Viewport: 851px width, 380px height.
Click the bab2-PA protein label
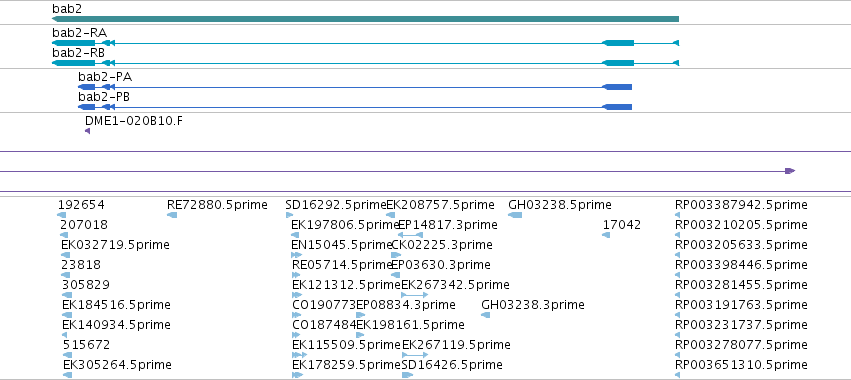pyautogui.click(x=105, y=77)
